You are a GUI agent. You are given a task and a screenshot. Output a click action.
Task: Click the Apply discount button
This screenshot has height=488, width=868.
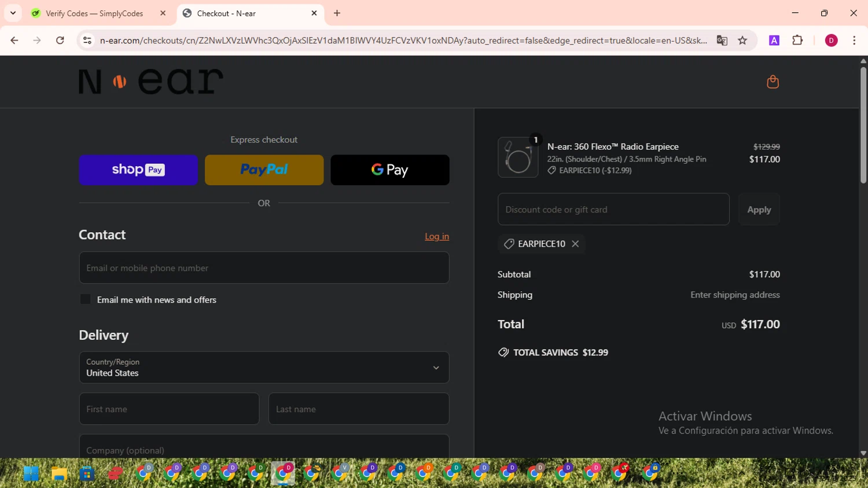759,210
